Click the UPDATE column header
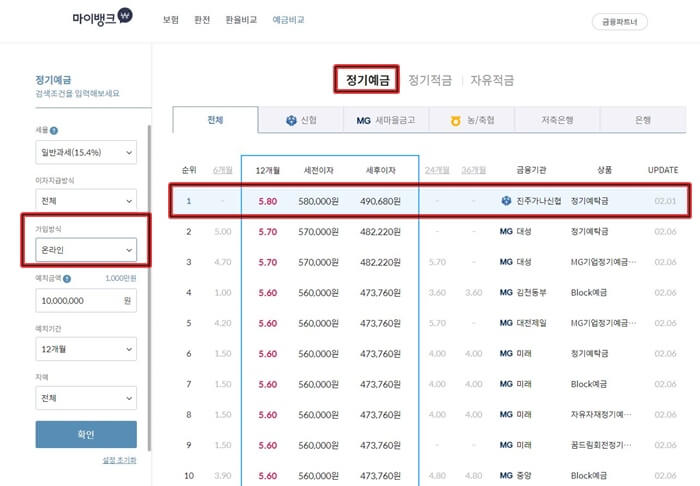700x486 pixels. 663,170
